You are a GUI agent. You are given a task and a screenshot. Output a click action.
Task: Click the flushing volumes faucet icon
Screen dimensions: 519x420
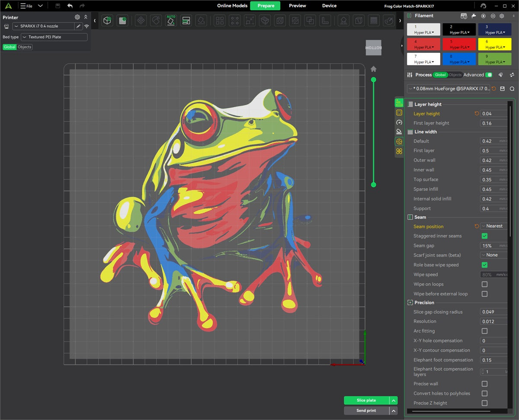[474, 16]
